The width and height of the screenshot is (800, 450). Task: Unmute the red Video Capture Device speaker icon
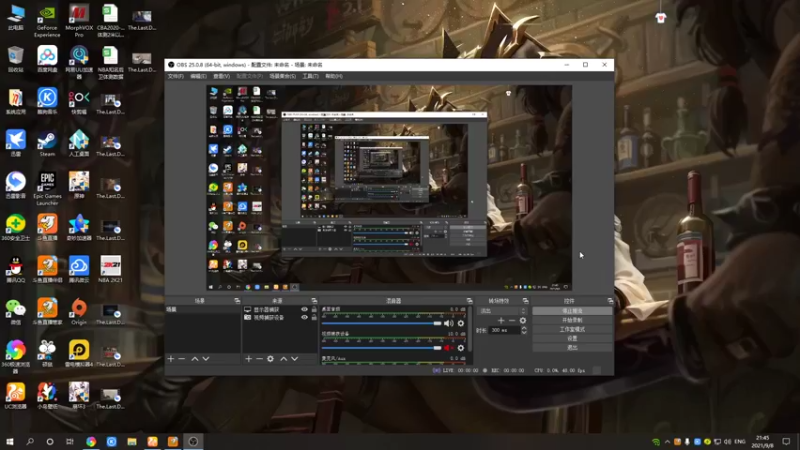pos(448,348)
